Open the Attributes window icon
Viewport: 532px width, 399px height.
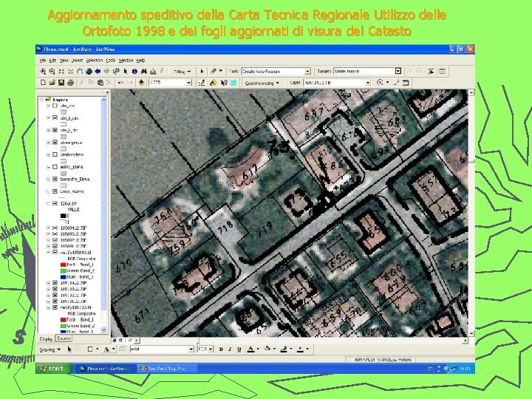(x=442, y=71)
